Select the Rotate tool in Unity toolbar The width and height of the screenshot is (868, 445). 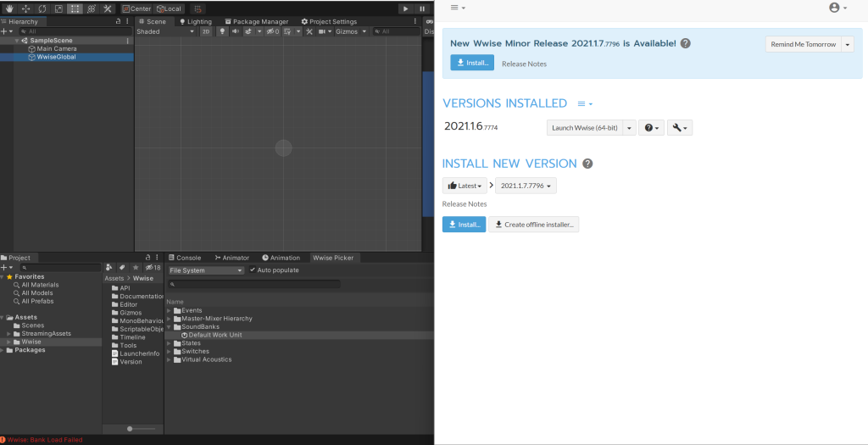click(x=42, y=8)
